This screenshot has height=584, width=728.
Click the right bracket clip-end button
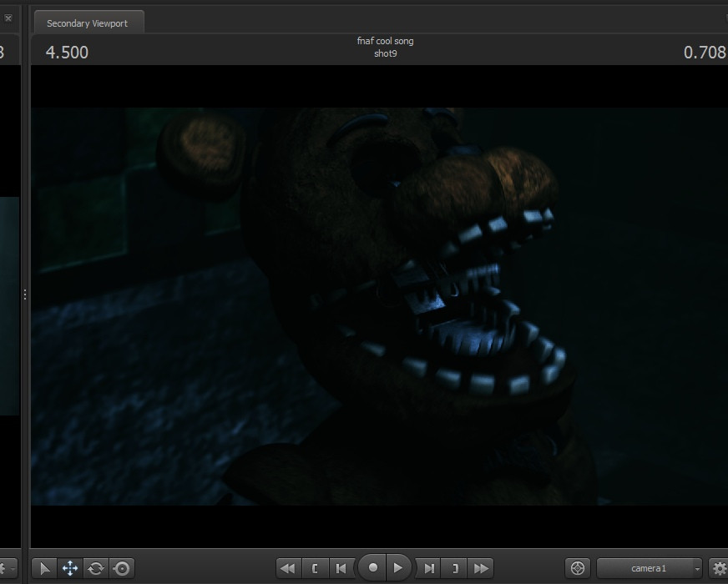click(455, 568)
